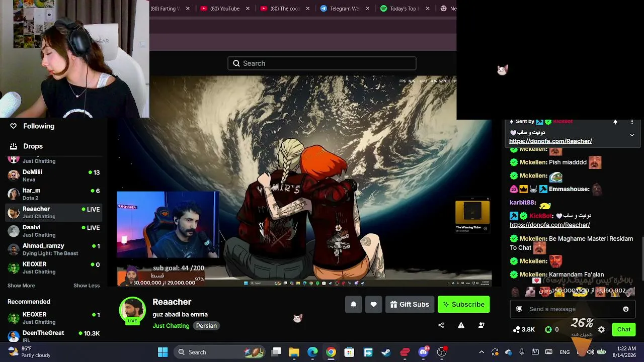Open OBS Studio from the taskbar
The width and height of the screenshot is (644, 362).
pos(442,352)
